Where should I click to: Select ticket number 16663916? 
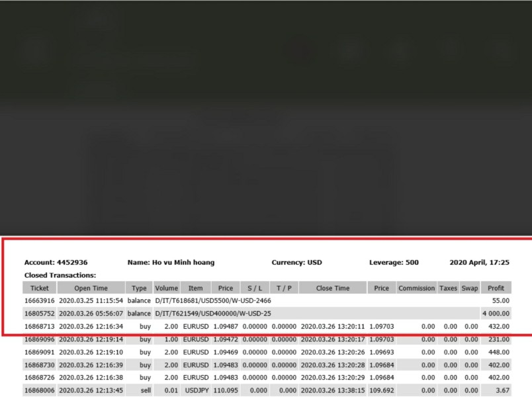coord(39,300)
